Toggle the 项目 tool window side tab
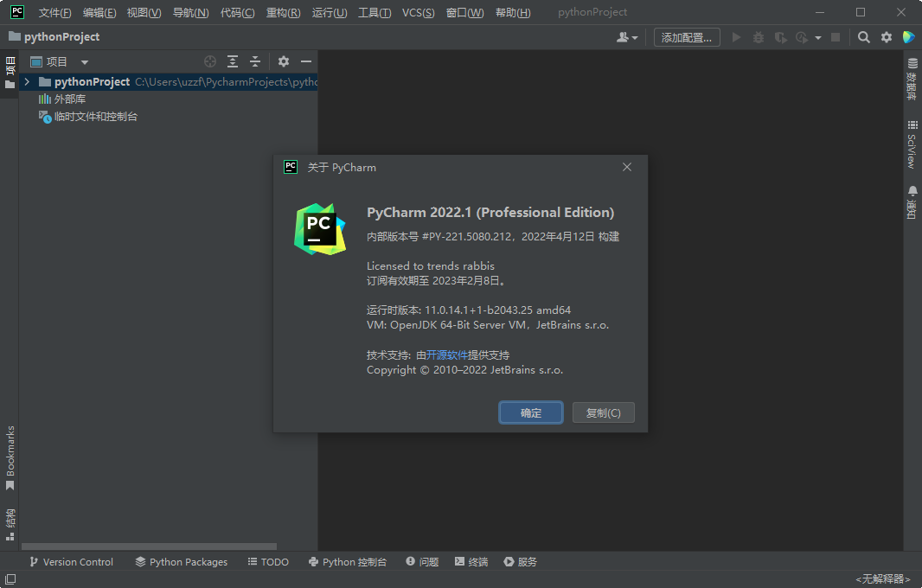The height and width of the screenshot is (588, 922). 10,73
